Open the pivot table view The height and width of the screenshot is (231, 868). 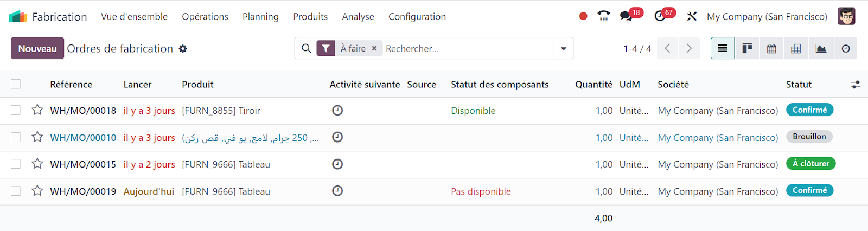796,48
